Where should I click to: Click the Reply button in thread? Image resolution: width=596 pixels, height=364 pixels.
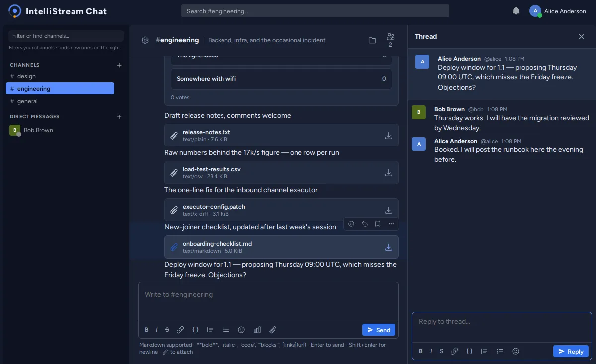coord(571,351)
